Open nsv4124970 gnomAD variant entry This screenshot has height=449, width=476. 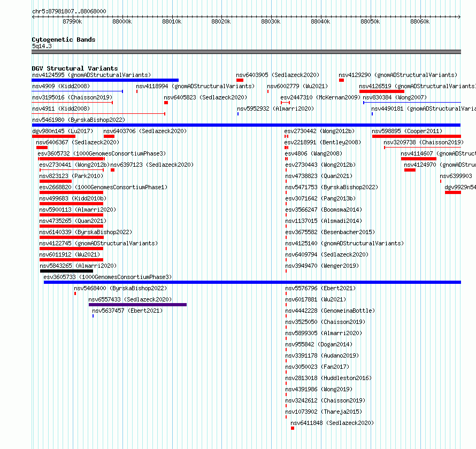(440, 165)
